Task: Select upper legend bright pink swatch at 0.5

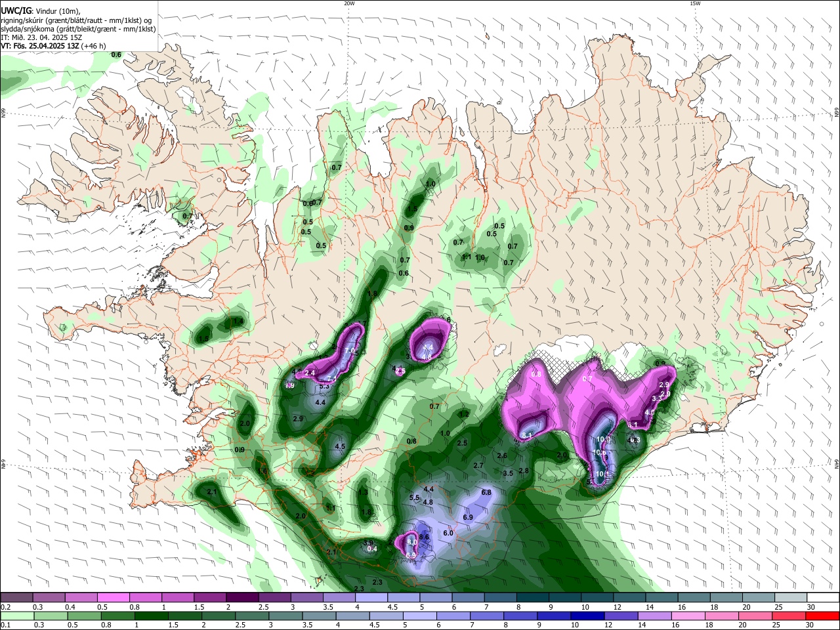Action: click(114, 597)
